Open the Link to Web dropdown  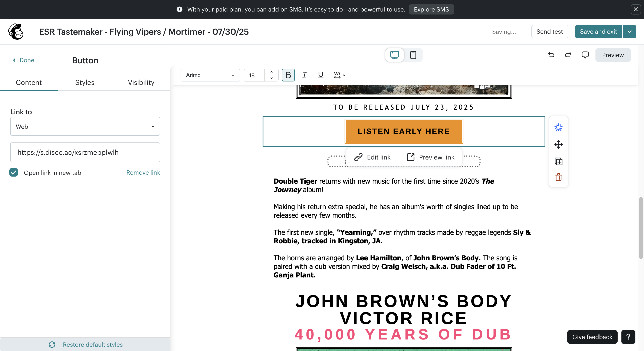(85, 126)
